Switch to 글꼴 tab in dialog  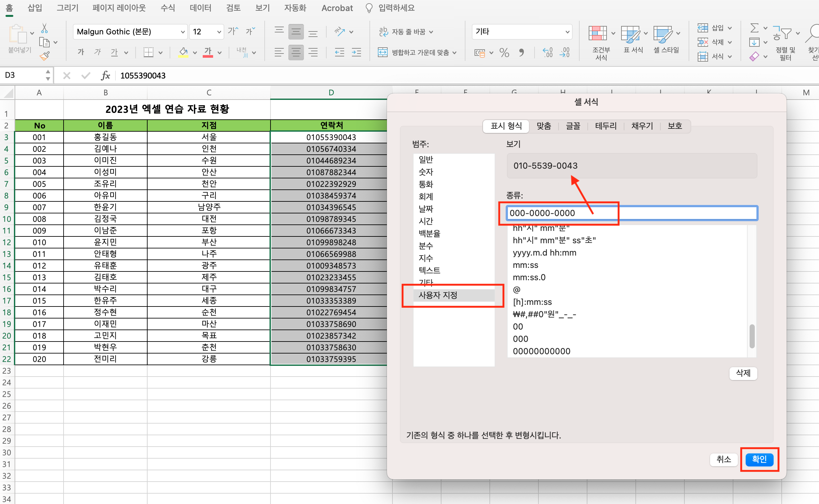pyautogui.click(x=573, y=126)
